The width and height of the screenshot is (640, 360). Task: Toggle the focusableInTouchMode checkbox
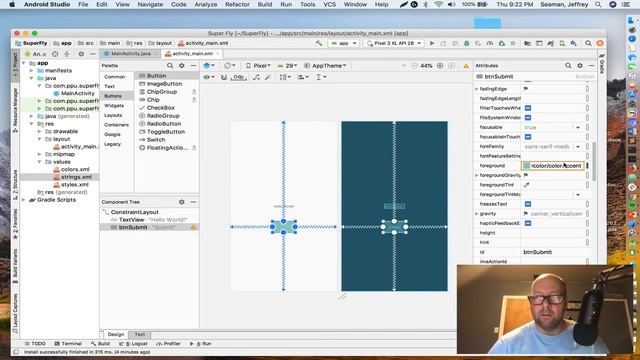coord(528,137)
